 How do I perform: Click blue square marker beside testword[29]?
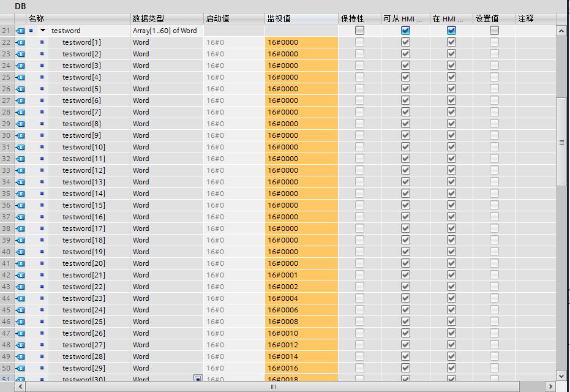point(42,368)
